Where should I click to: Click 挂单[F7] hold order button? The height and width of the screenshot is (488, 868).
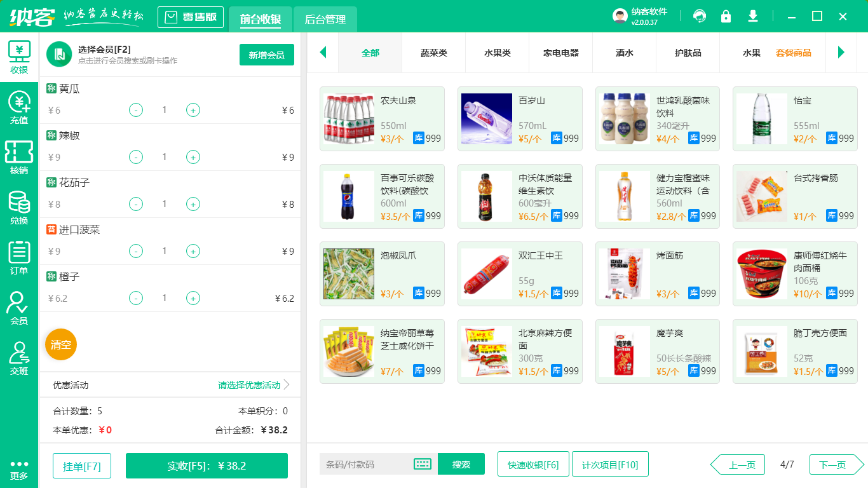click(x=82, y=466)
